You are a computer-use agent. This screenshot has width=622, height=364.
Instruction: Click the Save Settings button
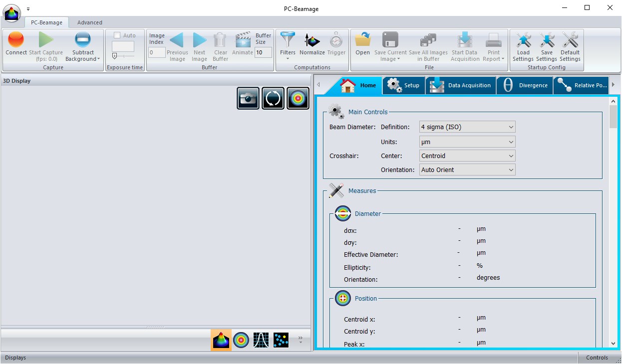coord(547,46)
